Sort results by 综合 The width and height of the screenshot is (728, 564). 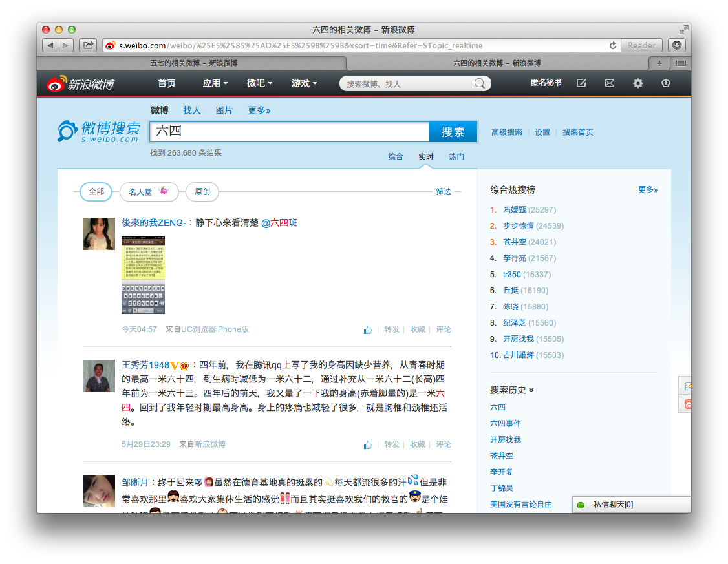click(396, 157)
